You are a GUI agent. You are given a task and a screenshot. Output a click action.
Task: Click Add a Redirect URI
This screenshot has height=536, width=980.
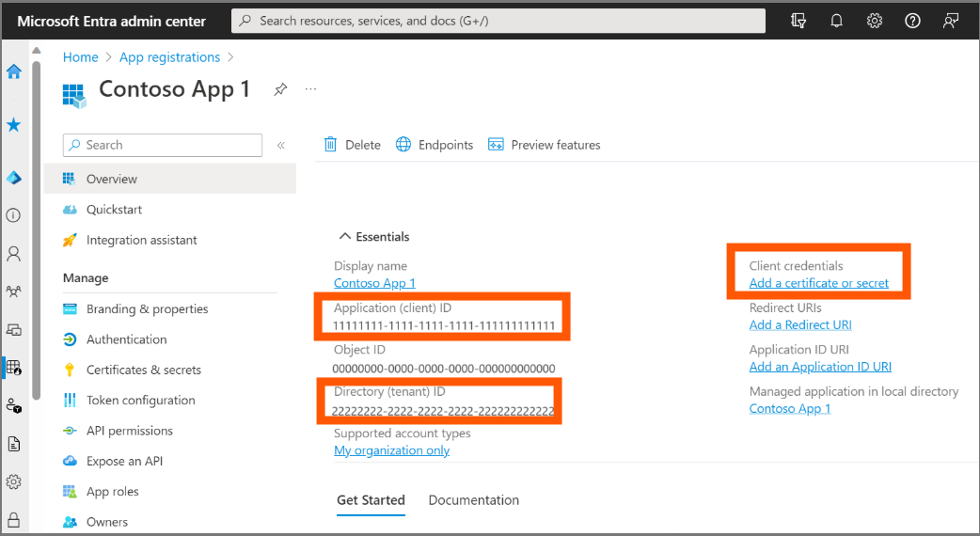point(800,324)
